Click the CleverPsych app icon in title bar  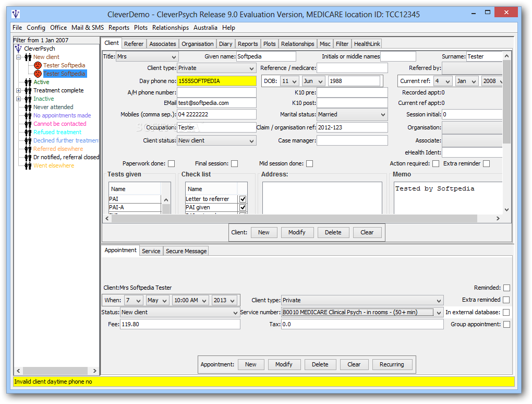pyautogui.click(x=16, y=14)
